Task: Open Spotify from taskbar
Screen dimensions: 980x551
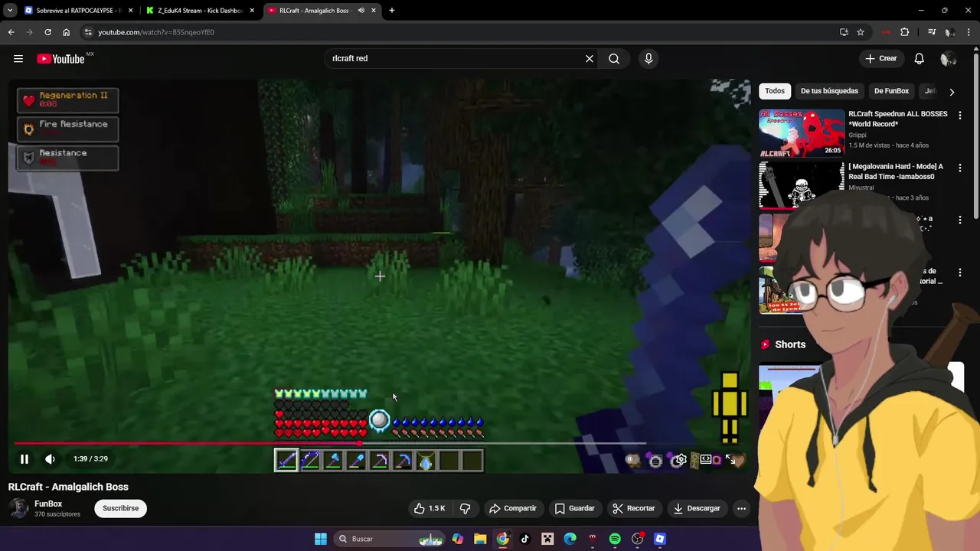Action: point(615,539)
